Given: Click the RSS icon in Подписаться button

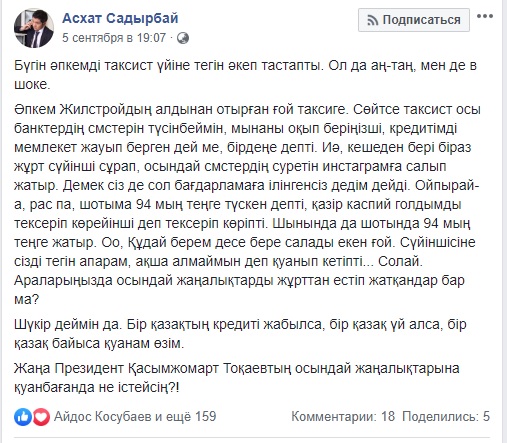Looking at the screenshot, I should click(372, 21).
